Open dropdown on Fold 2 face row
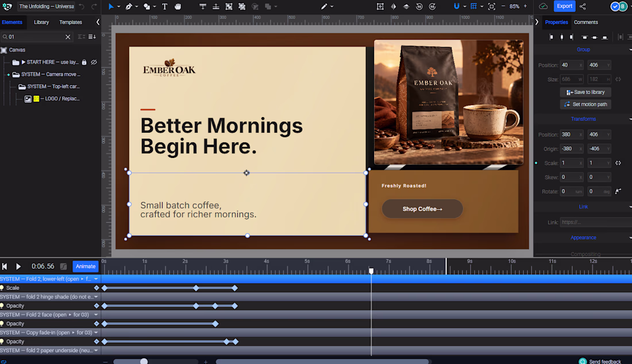Image resolution: width=632 pixels, height=364 pixels. [x=96, y=315]
